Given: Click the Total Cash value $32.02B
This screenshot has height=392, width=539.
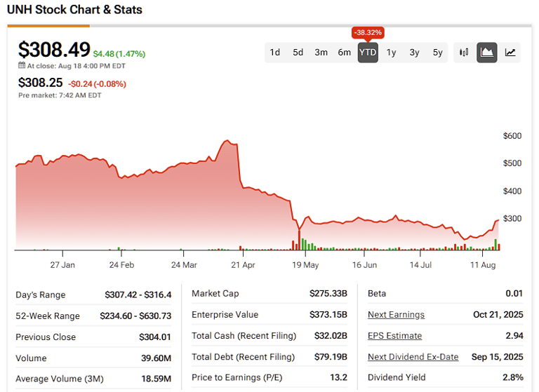Looking at the screenshot, I should point(331,336).
